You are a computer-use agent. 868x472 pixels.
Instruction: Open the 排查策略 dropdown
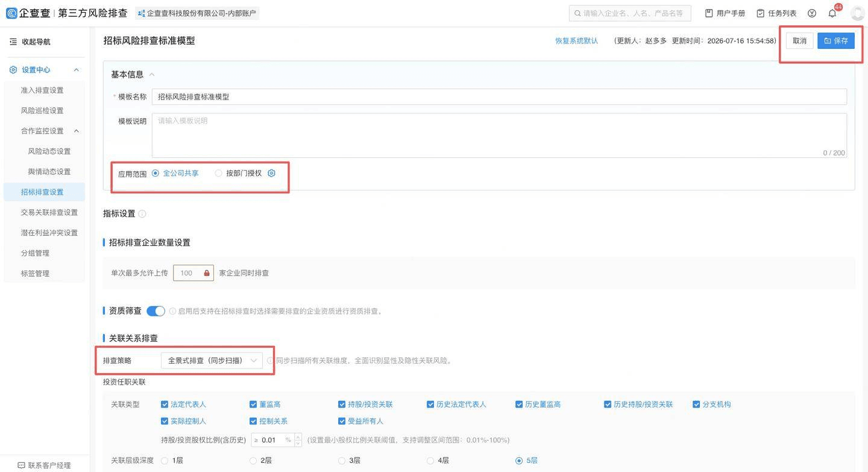pos(212,360)
